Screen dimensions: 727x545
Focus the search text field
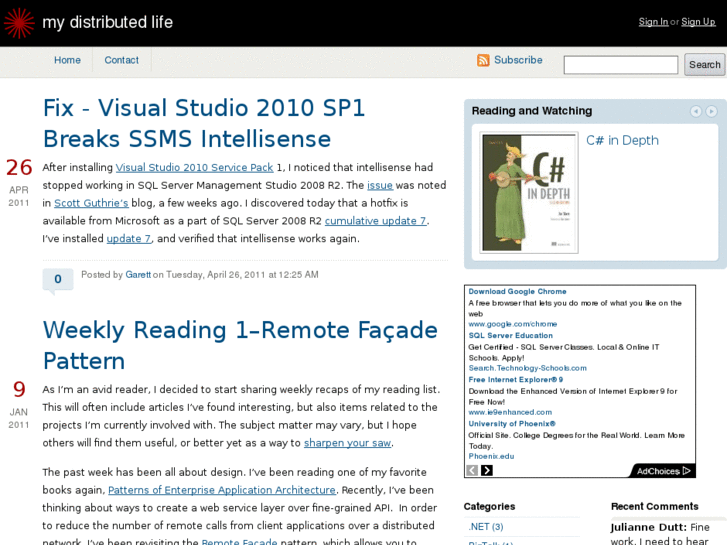click(x=621, y=64)
